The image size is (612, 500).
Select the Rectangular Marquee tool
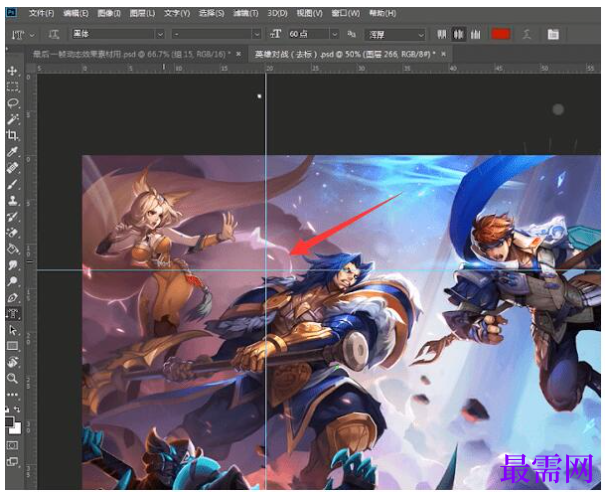12,87
